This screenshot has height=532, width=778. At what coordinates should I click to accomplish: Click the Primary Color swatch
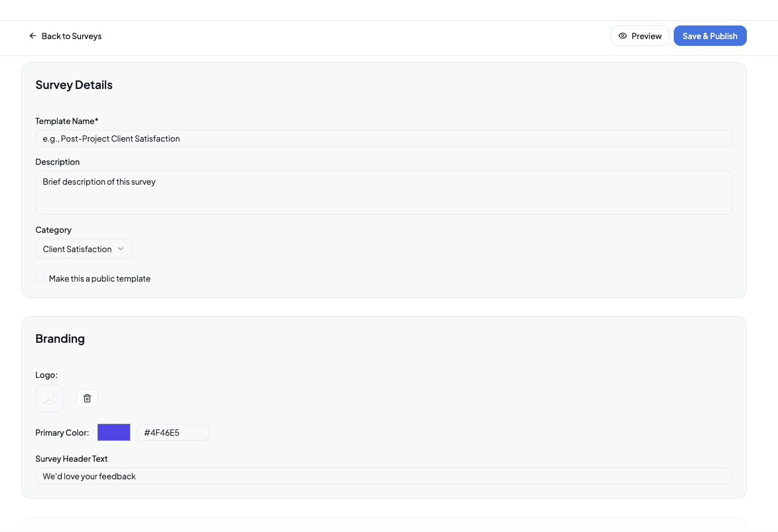114,432
